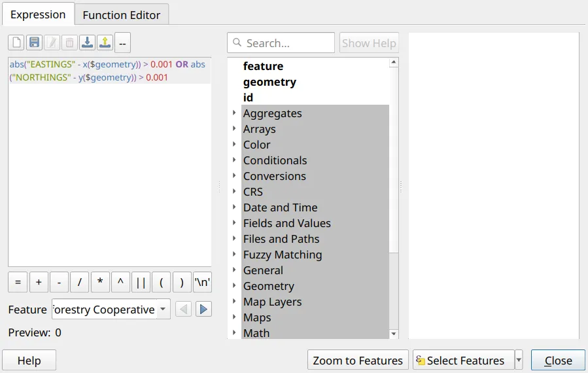The image size is (588, 373).
Task: Switch to the Expression tab
Action: [38, 14]
